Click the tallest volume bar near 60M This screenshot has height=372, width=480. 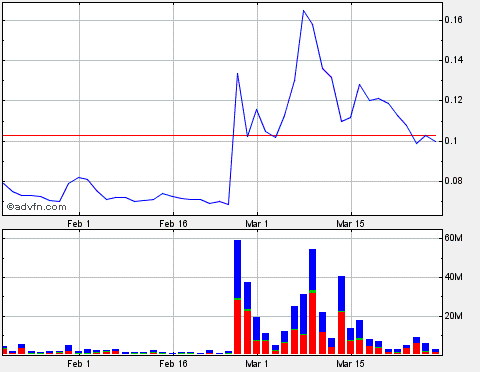237,297
